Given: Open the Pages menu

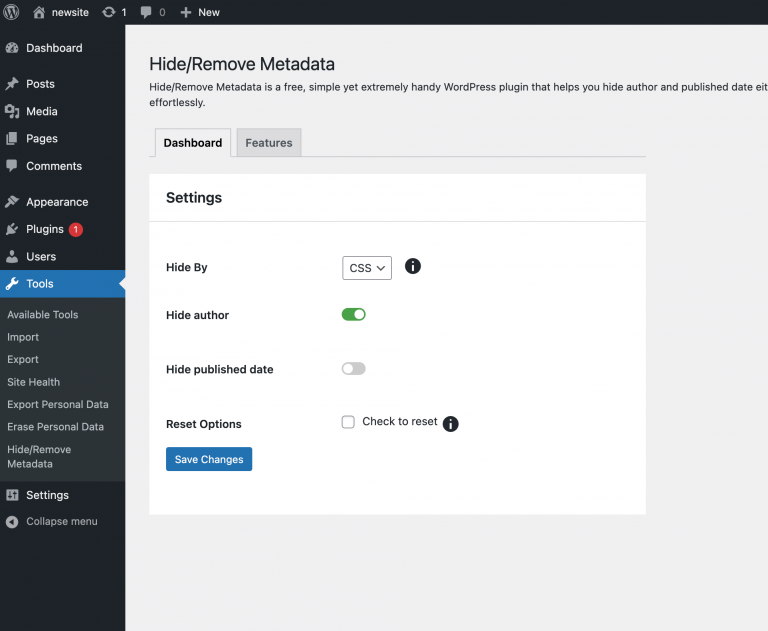Looking at the screenshot, I should [x=63, y=139].
